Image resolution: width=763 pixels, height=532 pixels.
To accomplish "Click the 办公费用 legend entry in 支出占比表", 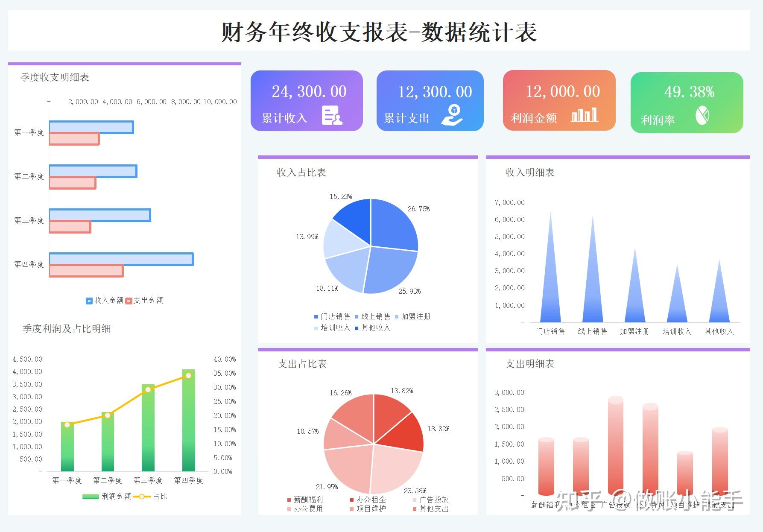I will click(x=305, y=509).
